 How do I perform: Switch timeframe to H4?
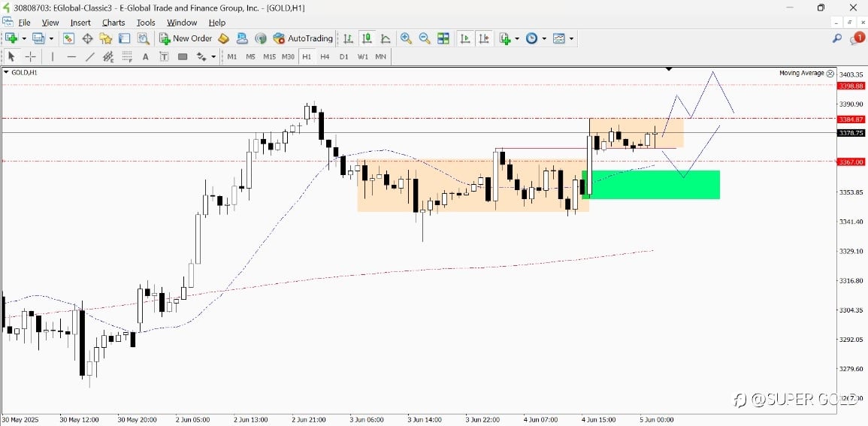coord(325,56)
